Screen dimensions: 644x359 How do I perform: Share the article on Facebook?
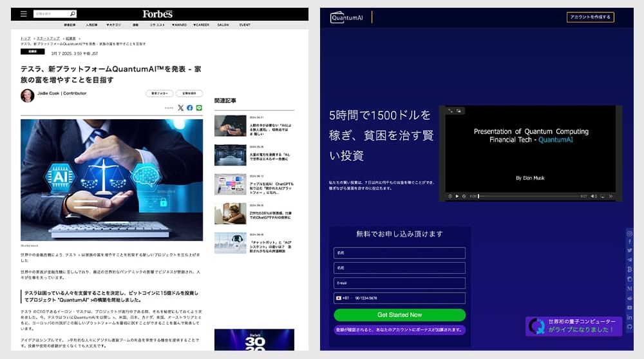pos(190,108)
